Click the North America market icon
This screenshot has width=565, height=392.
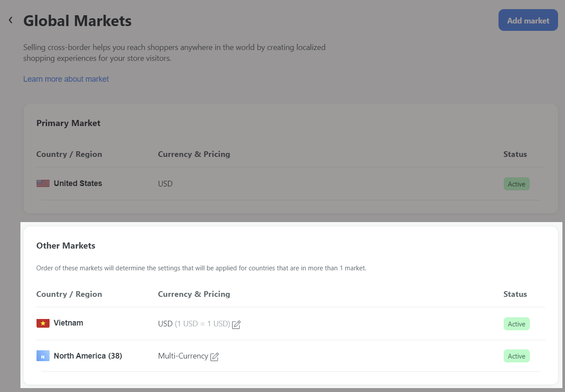pyautogui.click(x=43, y=356)
